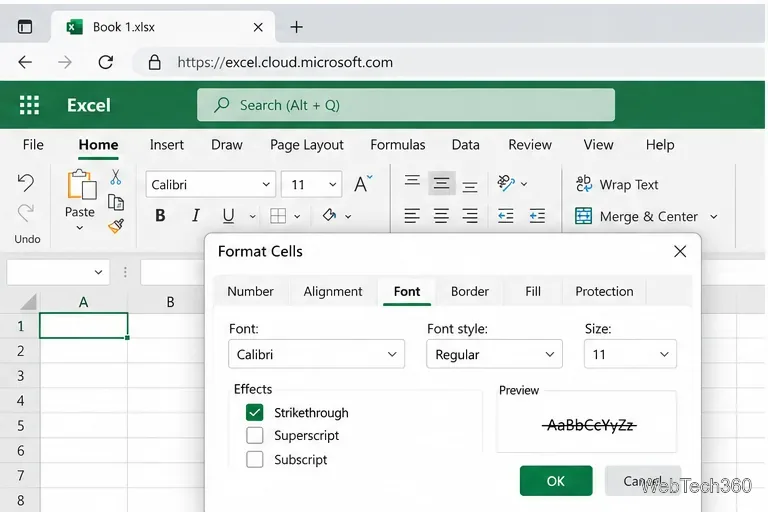Open the browser tab actions icon
This screenshot has width=768, height=512.
click(25, 26)
